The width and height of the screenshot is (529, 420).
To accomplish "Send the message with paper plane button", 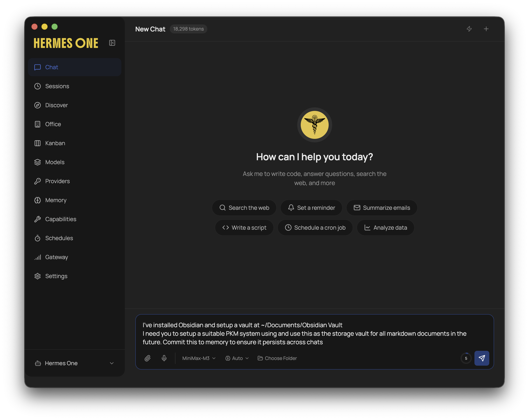I will point(482,358).
